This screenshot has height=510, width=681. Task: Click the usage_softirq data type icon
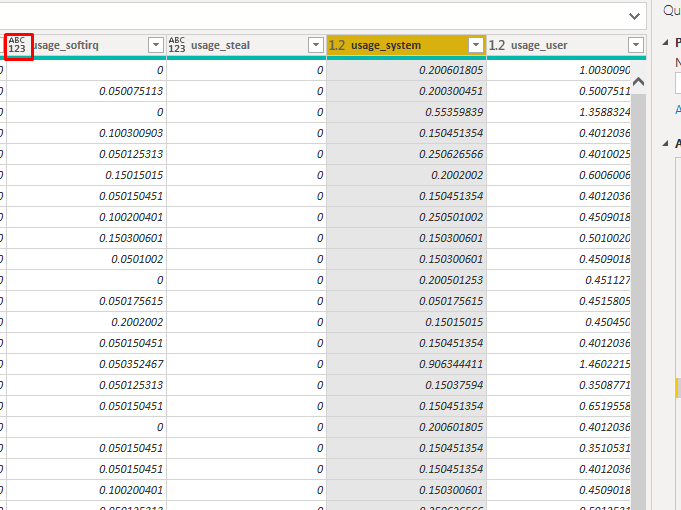pyautogui.click(x=17, y=45)
